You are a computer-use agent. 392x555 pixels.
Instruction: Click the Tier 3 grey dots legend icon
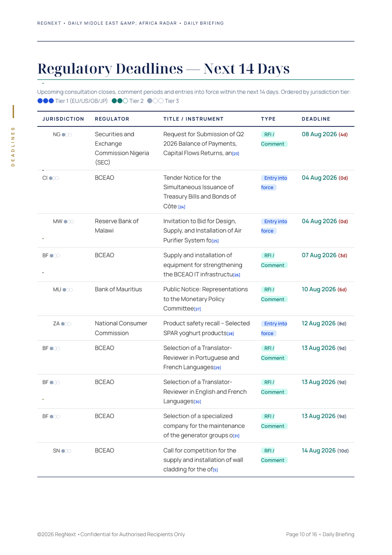155,101
